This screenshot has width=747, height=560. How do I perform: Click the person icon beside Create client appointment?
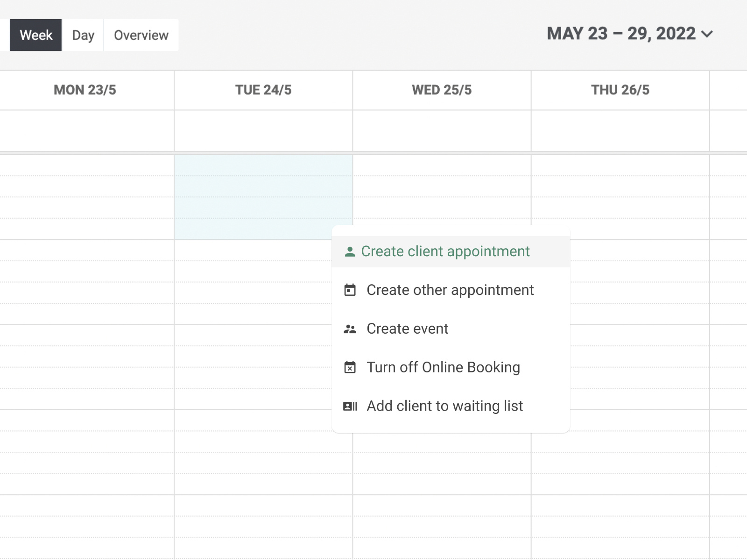[350, 252]
